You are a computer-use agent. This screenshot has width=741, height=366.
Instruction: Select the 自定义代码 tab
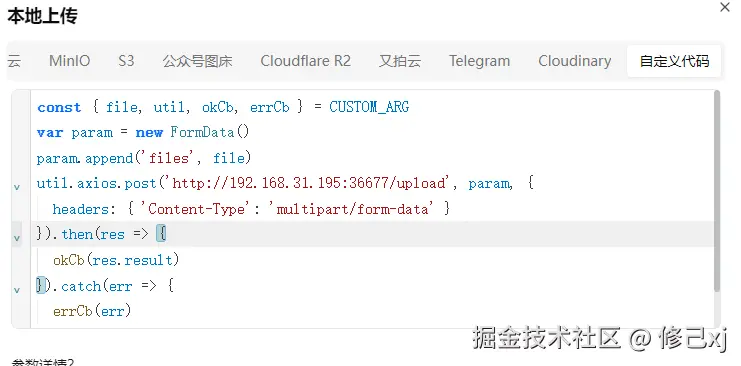674,61
